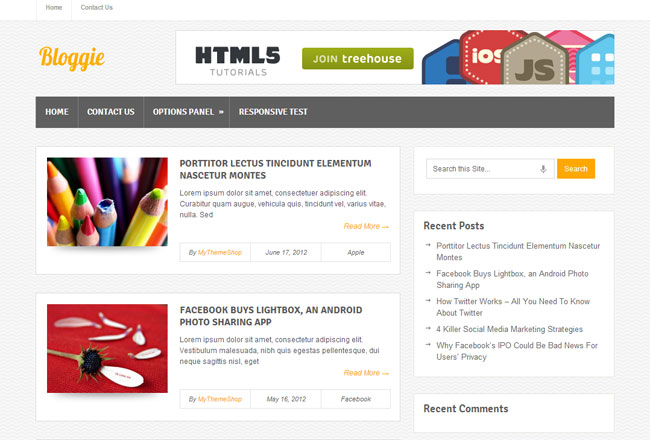Open CONTACT US in main navigation
This screenshot has width=650, height=440.
point(111,112)
